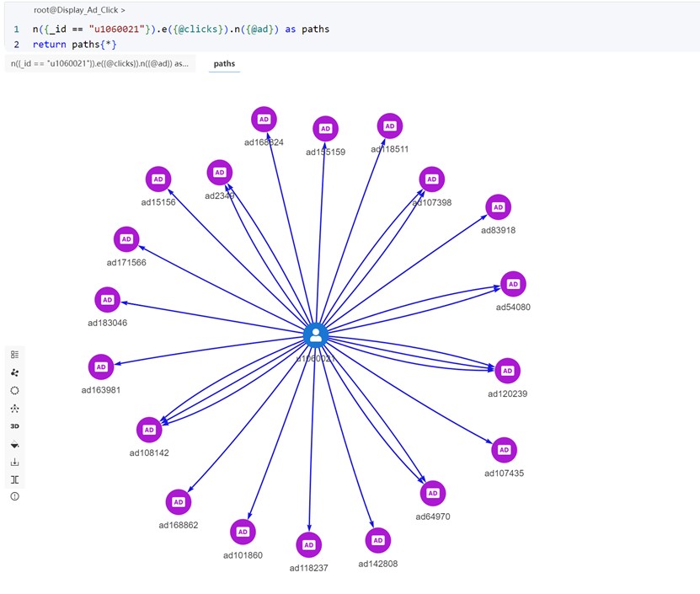Click the ad168324 node icon
The height and width of the screenshot is (594, 700).
(264, 120)
